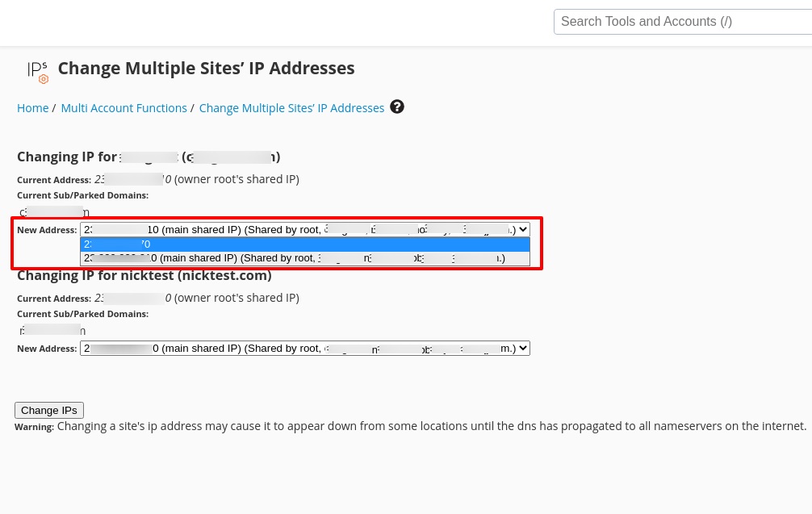Click the first 'Changing IP for' heading

tap(149, 157)
